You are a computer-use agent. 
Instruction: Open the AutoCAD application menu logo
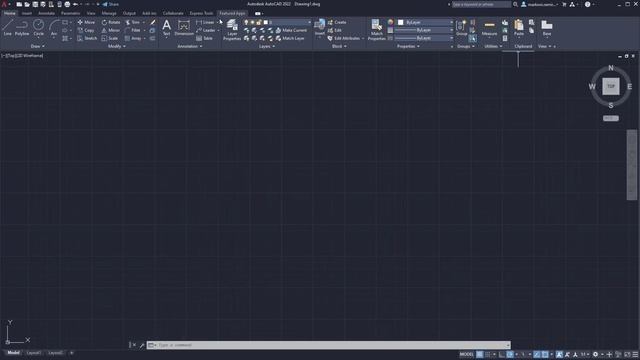point(4,4)
